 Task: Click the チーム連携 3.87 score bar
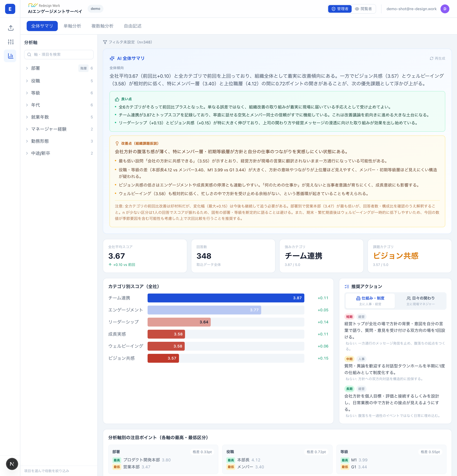tap(226, 298)
